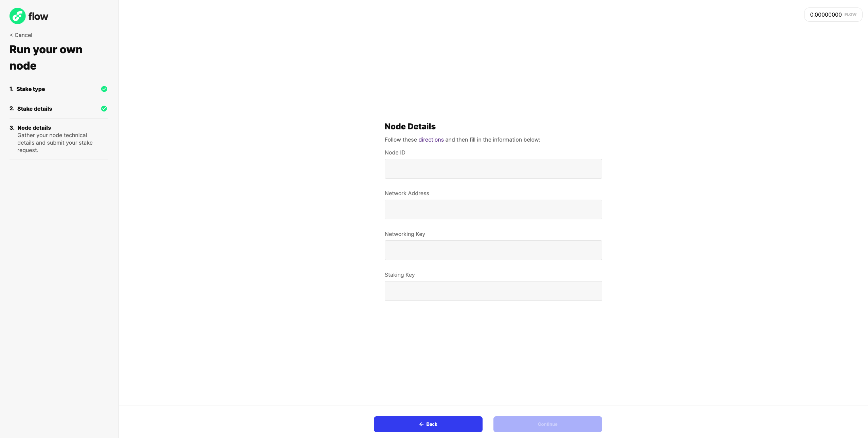868x438 pixels.
Task: Click the Node ID input field
Action: (x=493, y=168)
